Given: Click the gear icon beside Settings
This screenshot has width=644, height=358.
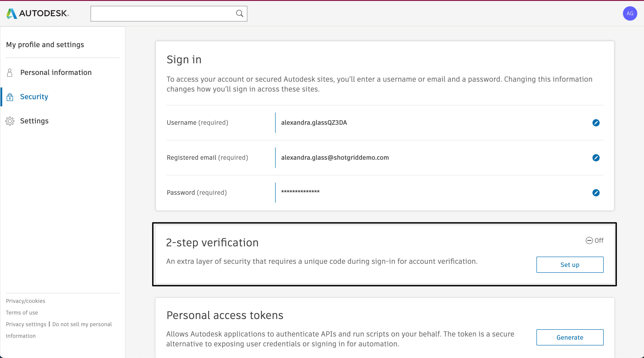Looking at the screenshot, I should click(10, 121).
